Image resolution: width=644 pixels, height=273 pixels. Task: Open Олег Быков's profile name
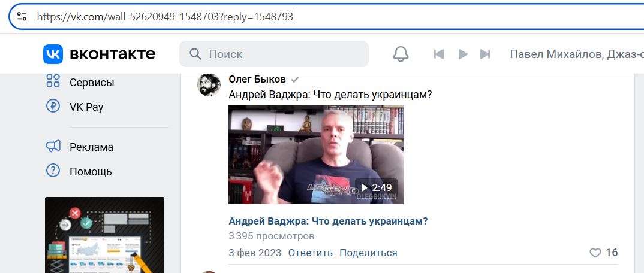click(x=257, y=80)
